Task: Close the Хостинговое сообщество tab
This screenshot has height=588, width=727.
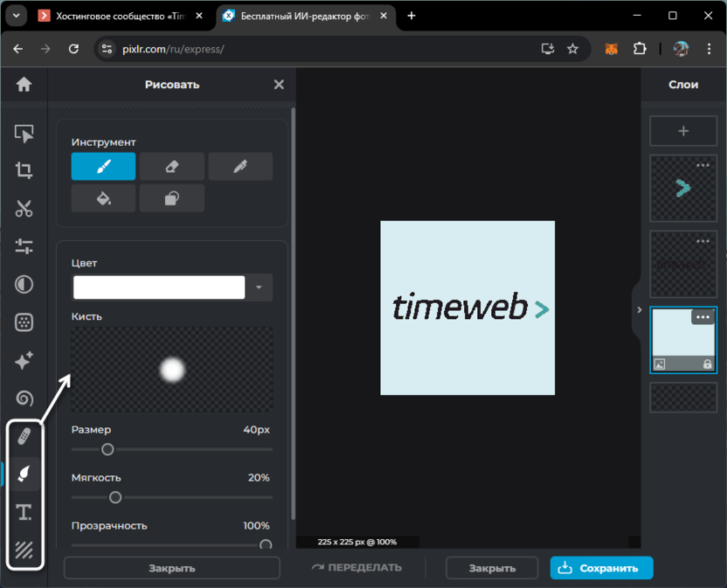Action: coord(199,16)
